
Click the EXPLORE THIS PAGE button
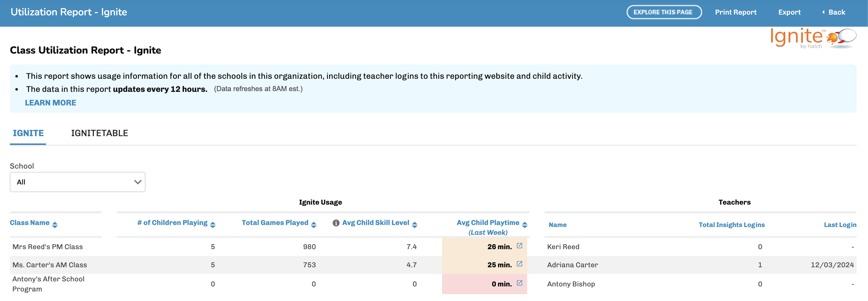(664, 12)
